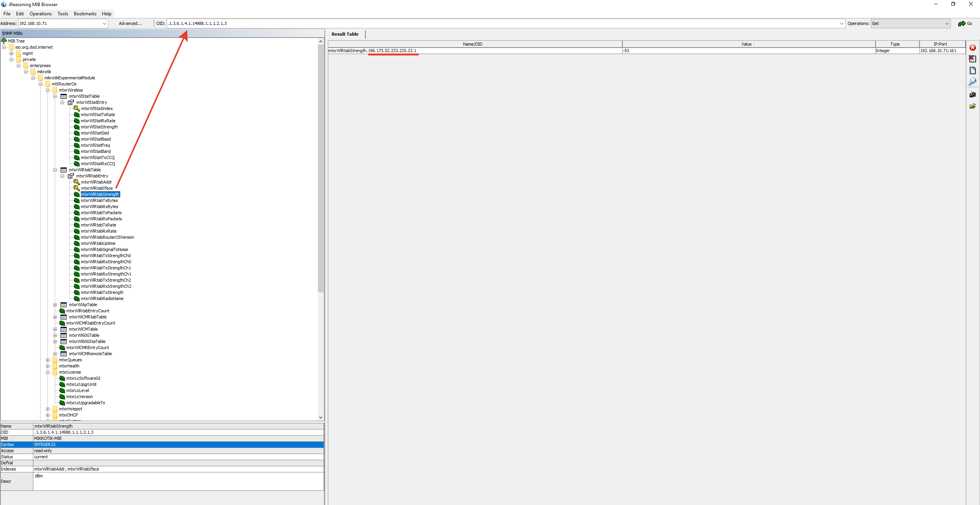
Task: Click the Advanced... button
Action: tap(130, 23)
